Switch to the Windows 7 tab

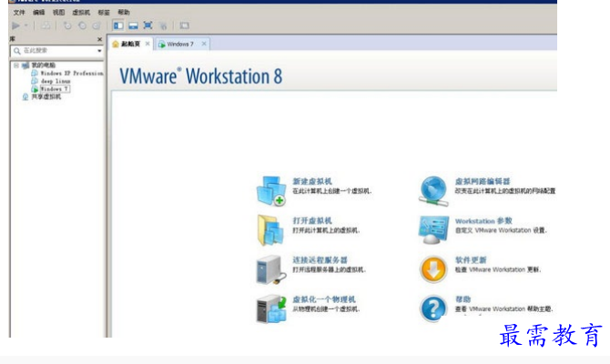point(180,44)
